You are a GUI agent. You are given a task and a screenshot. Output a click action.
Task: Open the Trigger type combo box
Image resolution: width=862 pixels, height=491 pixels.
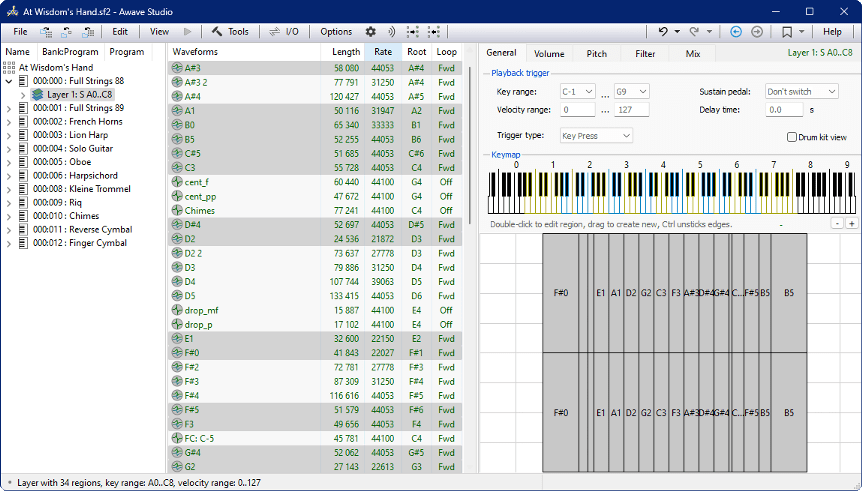[596, 135]
